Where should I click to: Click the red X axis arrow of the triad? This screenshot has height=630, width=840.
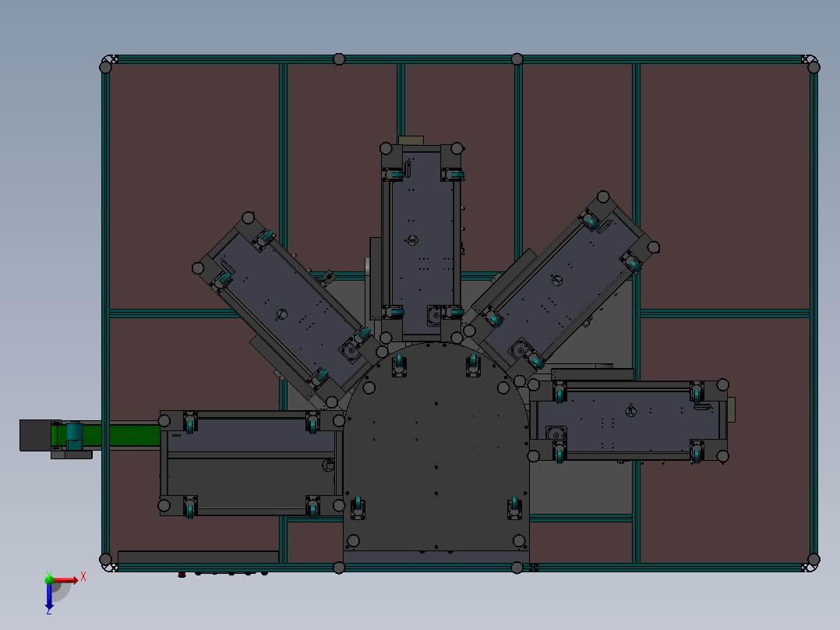click(x=65, y=580)
